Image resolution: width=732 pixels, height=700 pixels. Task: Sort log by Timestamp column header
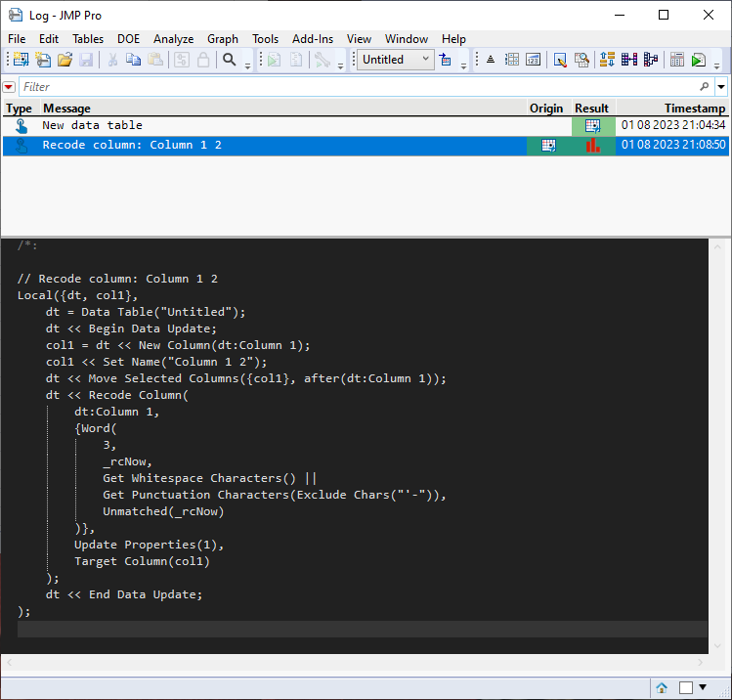click(x=672, y=109)
